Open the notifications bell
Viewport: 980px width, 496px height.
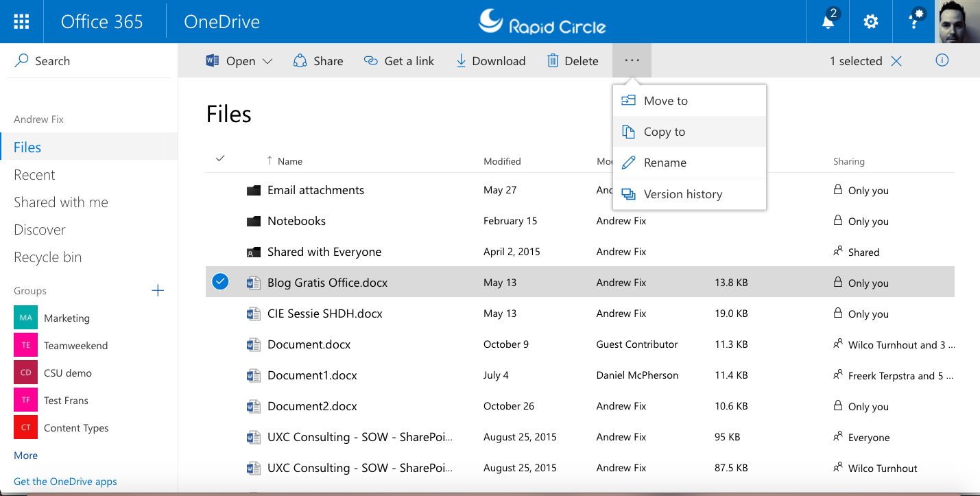tap(828, 21)
